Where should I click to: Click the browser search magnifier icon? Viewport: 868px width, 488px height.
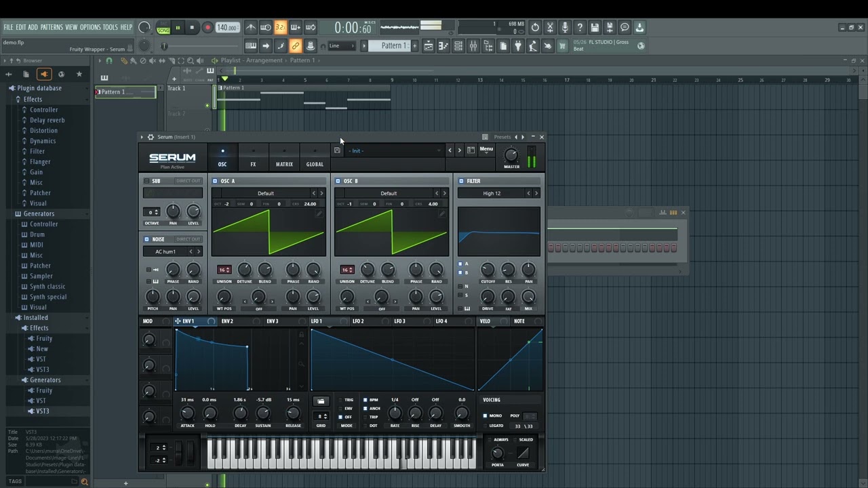pyautogui.click(x=85, y=481)
